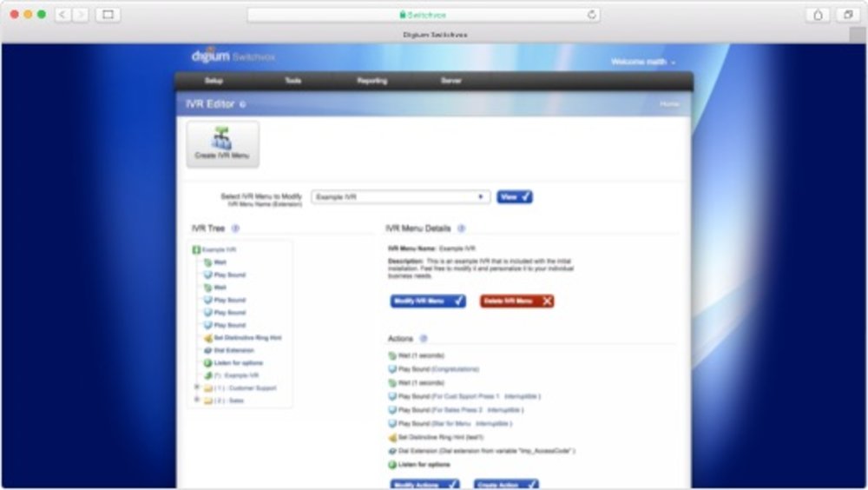Click the View button

[515, 196]
